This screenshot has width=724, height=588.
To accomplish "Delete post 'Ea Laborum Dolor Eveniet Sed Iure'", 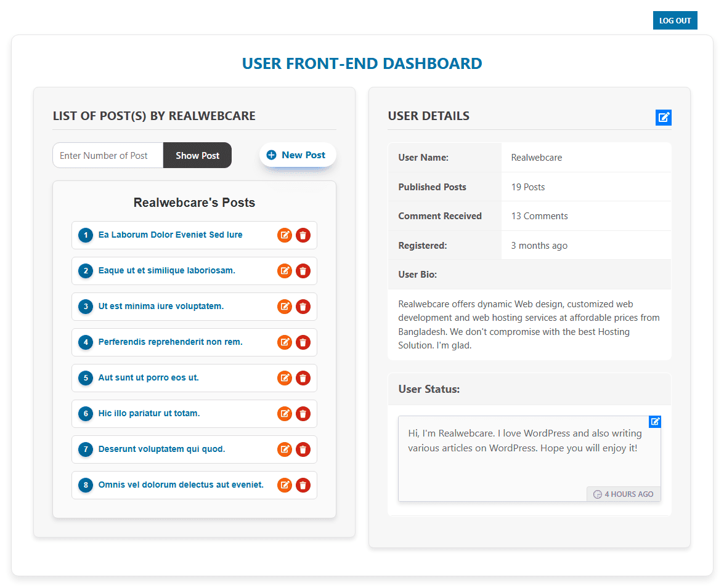I will [303, 235].
